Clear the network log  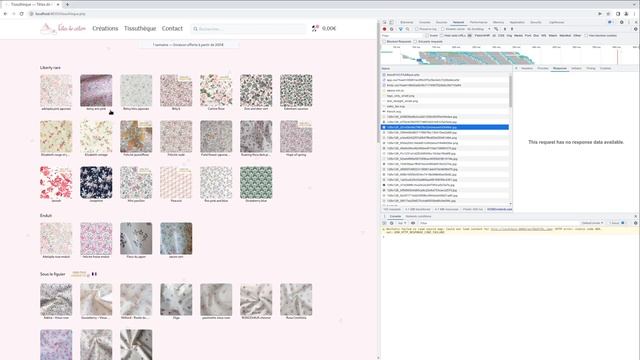click(x=391, y=29)
